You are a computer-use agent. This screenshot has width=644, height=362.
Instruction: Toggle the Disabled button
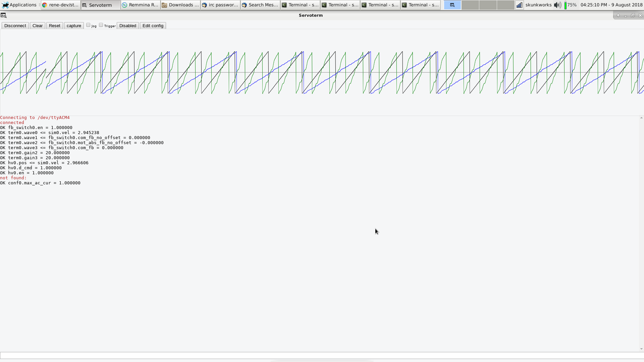[128, 26]
